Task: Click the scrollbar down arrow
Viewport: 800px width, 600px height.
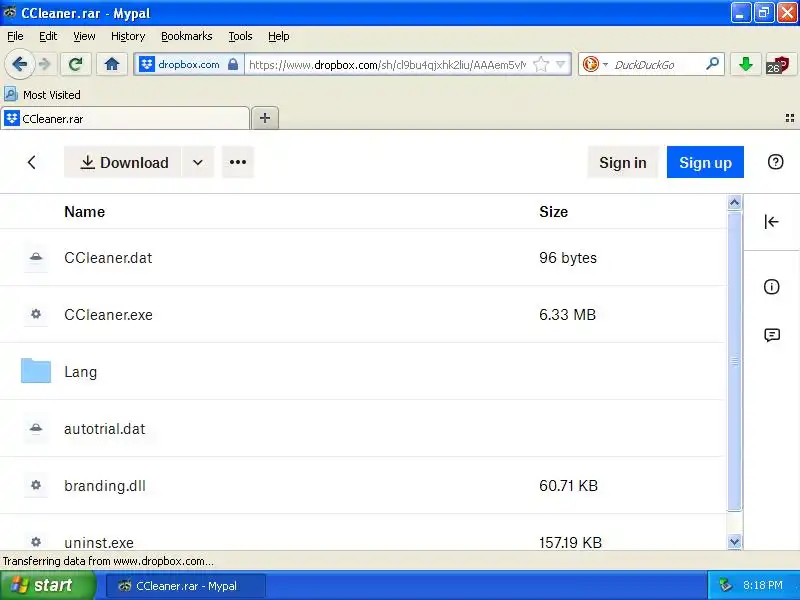Action: [734, 542]
